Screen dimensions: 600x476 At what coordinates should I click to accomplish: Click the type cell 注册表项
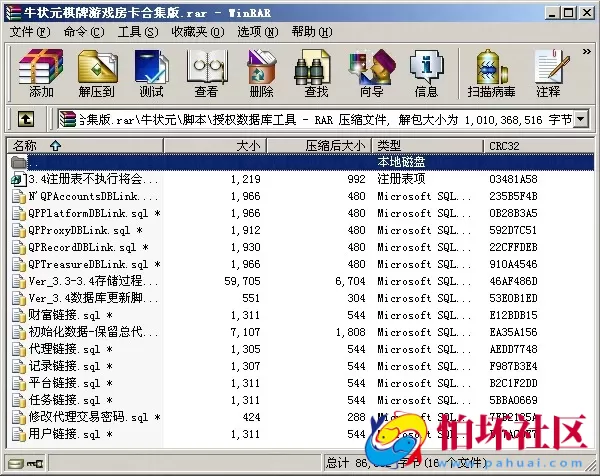(x=401, y=179)
